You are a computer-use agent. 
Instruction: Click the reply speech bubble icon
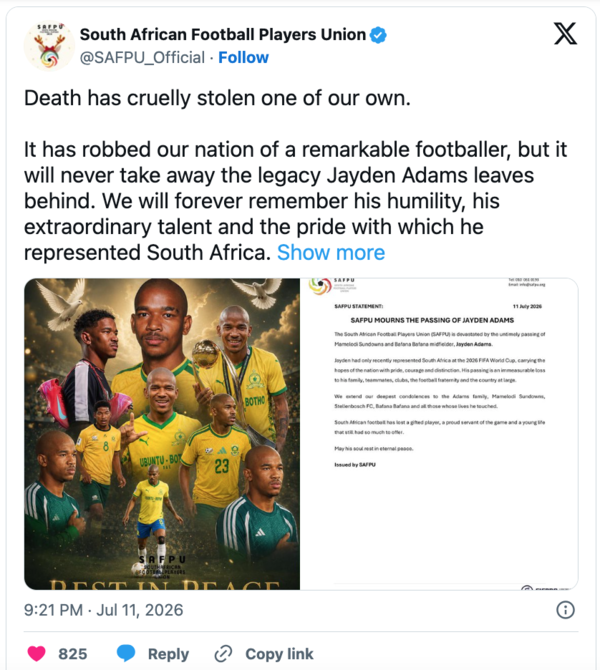click(126, 654)
